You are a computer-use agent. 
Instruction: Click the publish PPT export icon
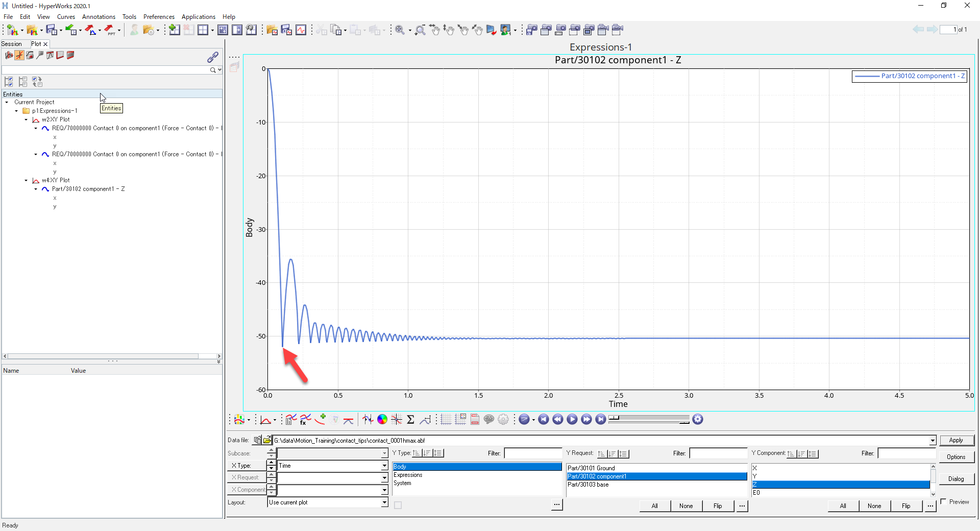coord(109,30)
